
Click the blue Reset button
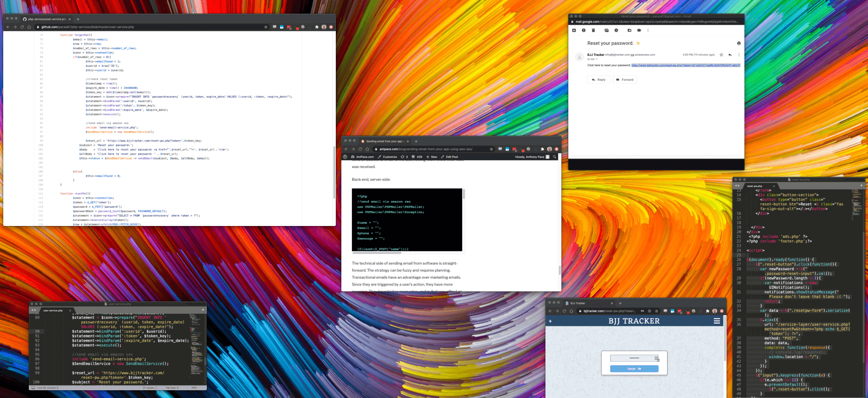634,369
